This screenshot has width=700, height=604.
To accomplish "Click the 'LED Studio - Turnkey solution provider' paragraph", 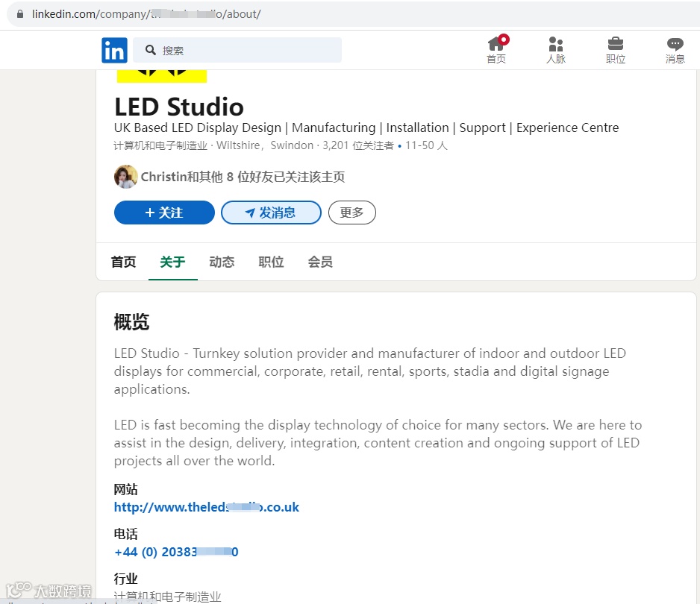I will click(x=369, y=371).
